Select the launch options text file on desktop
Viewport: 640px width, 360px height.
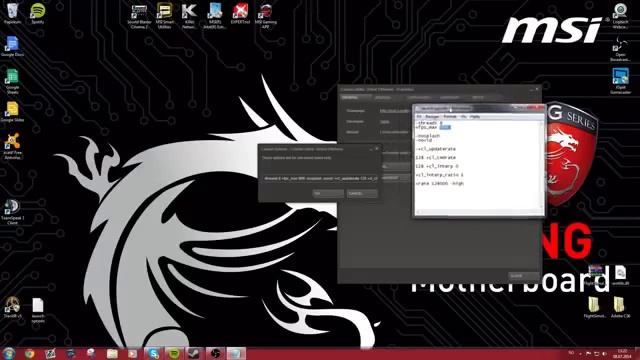38,310
